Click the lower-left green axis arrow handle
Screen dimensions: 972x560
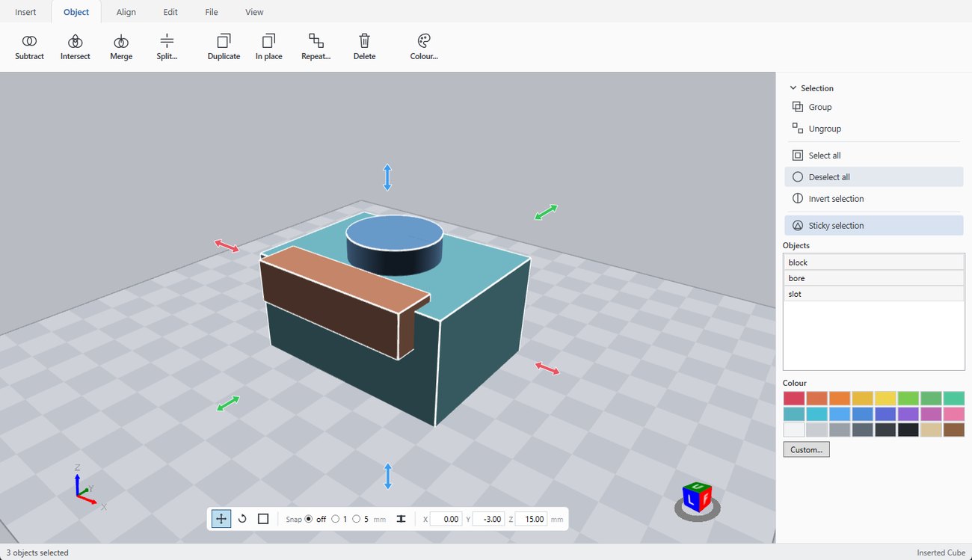228,404
